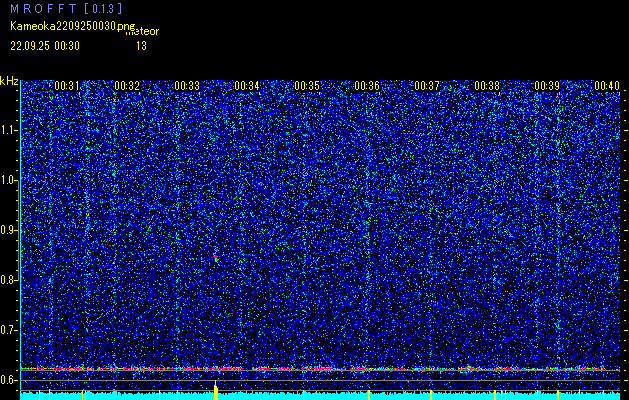Click the 00:40 time label
This screenshot has width=629, height=400.
[607, 86]
